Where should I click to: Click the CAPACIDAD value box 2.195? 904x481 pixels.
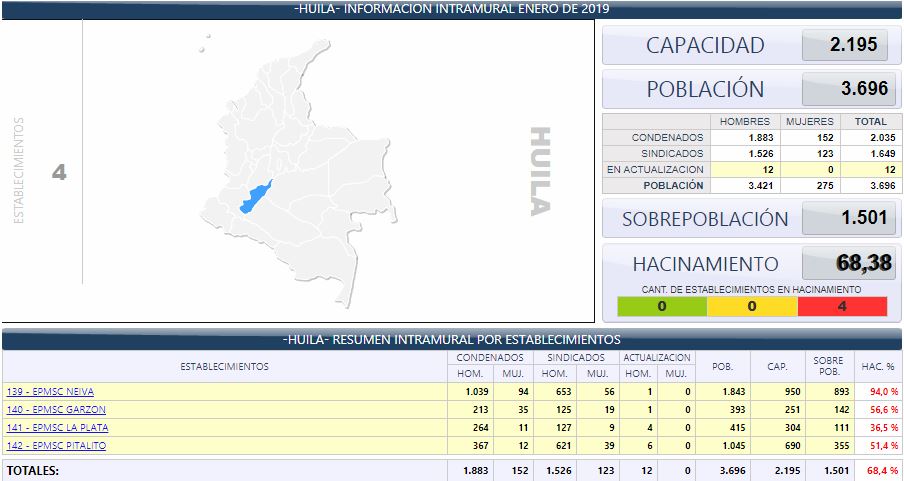pyautogui.click(x=846, y=45)
